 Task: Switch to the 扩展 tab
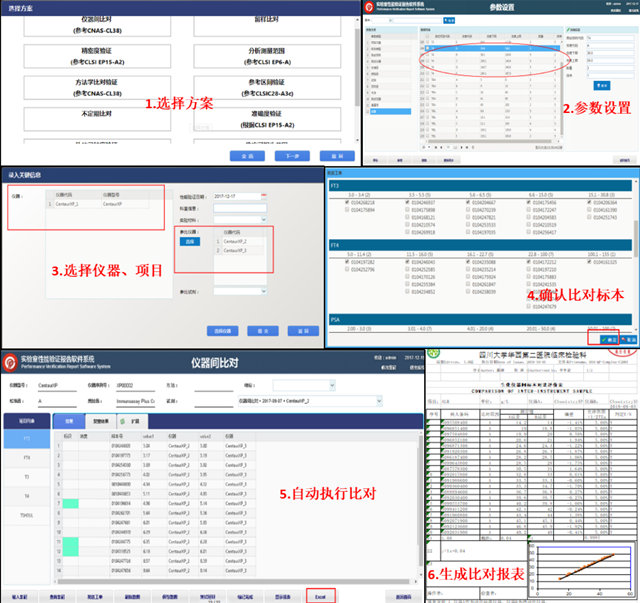(x=132, y=421)
